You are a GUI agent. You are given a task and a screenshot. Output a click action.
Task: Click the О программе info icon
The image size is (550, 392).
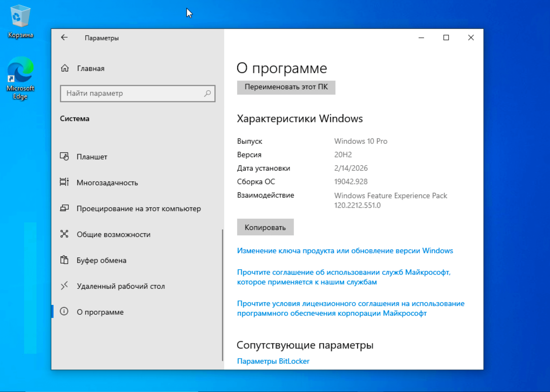(x=64, y=311)
